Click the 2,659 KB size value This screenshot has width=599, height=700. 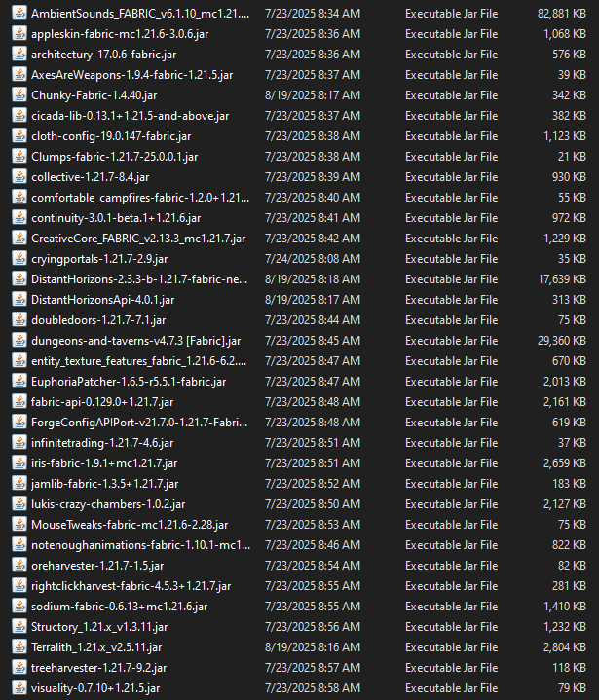click(x=565, y=463)
